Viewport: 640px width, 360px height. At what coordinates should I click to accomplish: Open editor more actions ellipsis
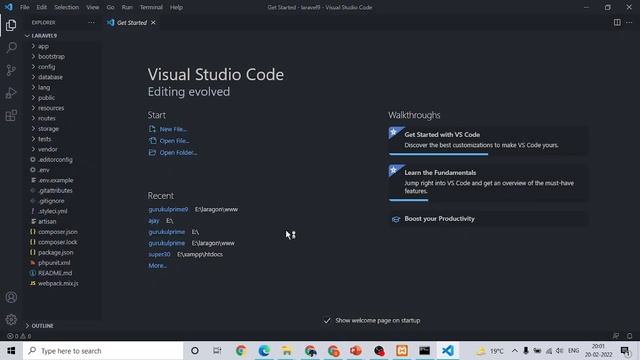click(x=629, y=22)
